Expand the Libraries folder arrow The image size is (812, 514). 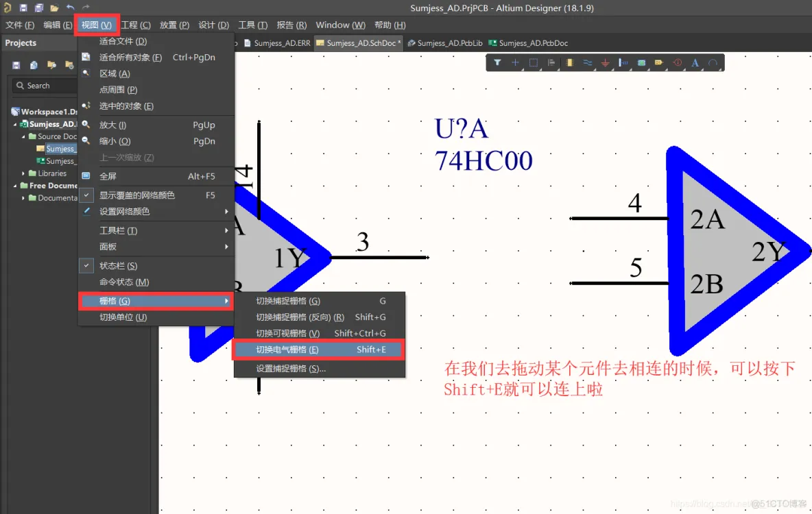(23, 173)
